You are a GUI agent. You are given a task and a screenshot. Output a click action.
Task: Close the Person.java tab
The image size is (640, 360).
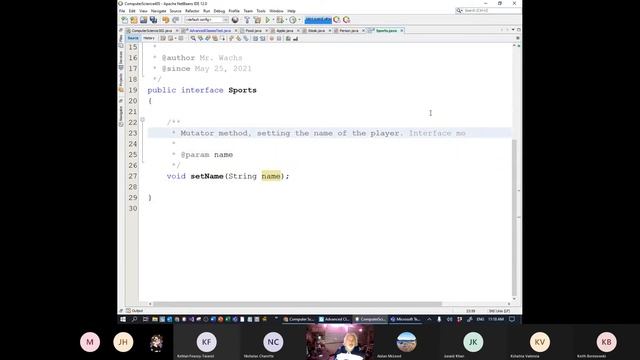[363, 31]
